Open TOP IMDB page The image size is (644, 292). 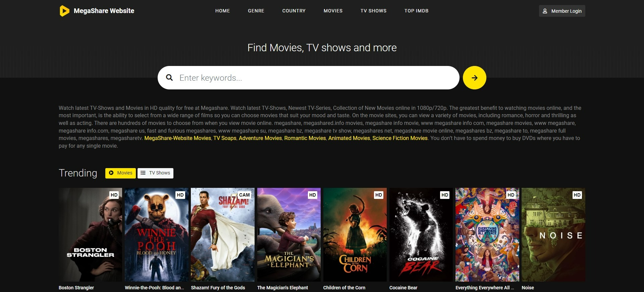[x=416, y=11]
